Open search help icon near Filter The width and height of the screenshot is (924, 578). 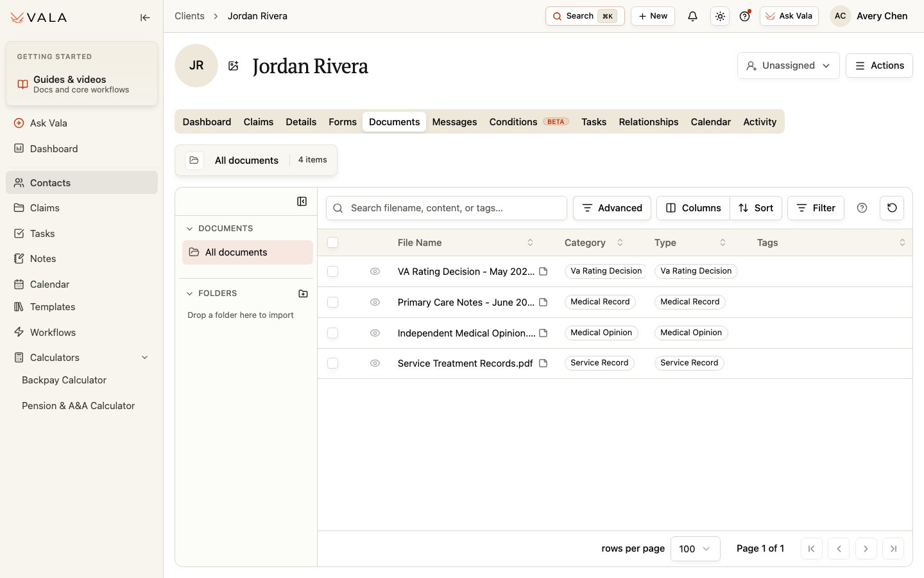pyautogui.click(x=862, y=207)
